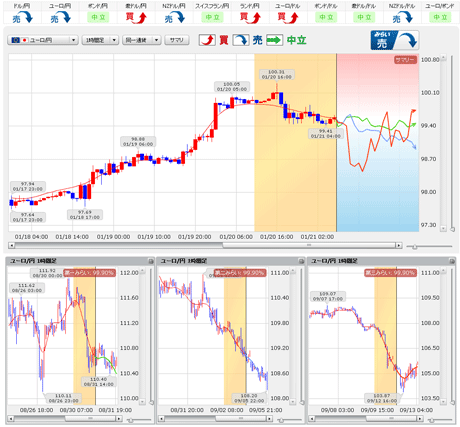This screenshot has width=460, height=427.
Task: Click the main chart zoom slider handle
Action: pyautogui.click(x=415, y=247)
